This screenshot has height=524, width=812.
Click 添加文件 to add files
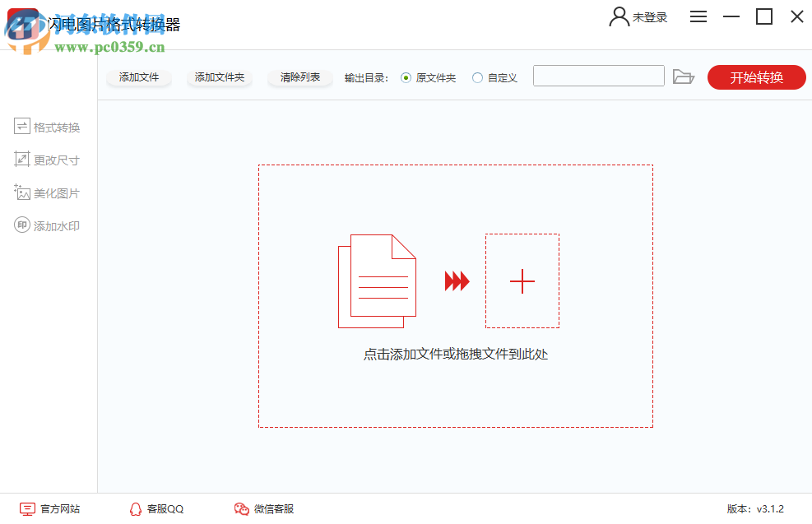[x=138, y=77]
